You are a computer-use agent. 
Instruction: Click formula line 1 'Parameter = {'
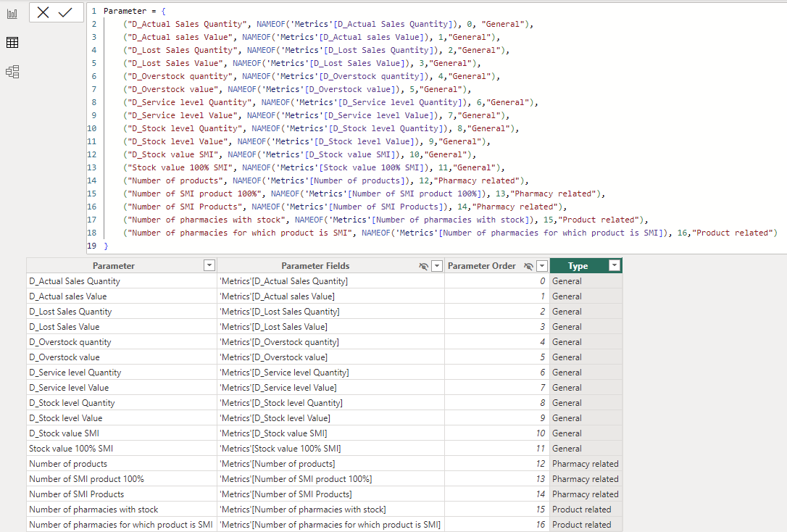point(135,11)
